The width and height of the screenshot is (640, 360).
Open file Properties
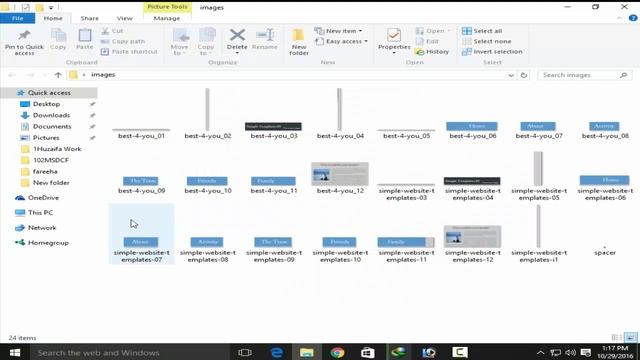click(x=394, y=41)
